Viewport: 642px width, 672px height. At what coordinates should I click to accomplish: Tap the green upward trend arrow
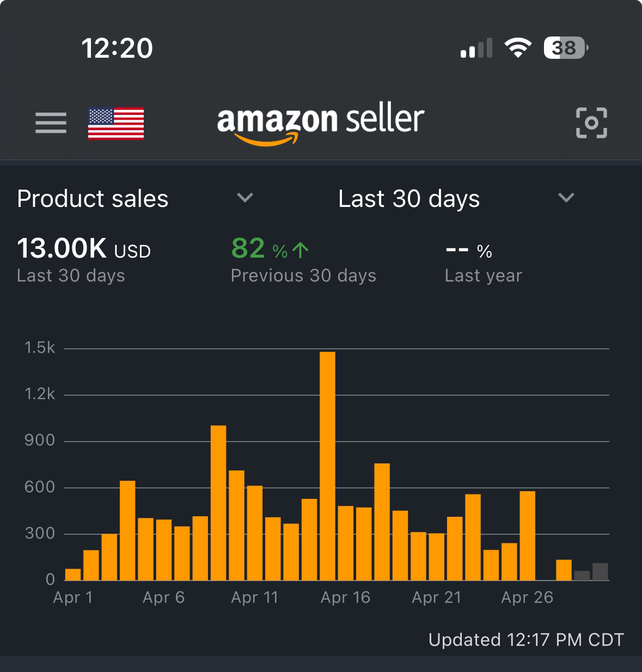[300, 250]
